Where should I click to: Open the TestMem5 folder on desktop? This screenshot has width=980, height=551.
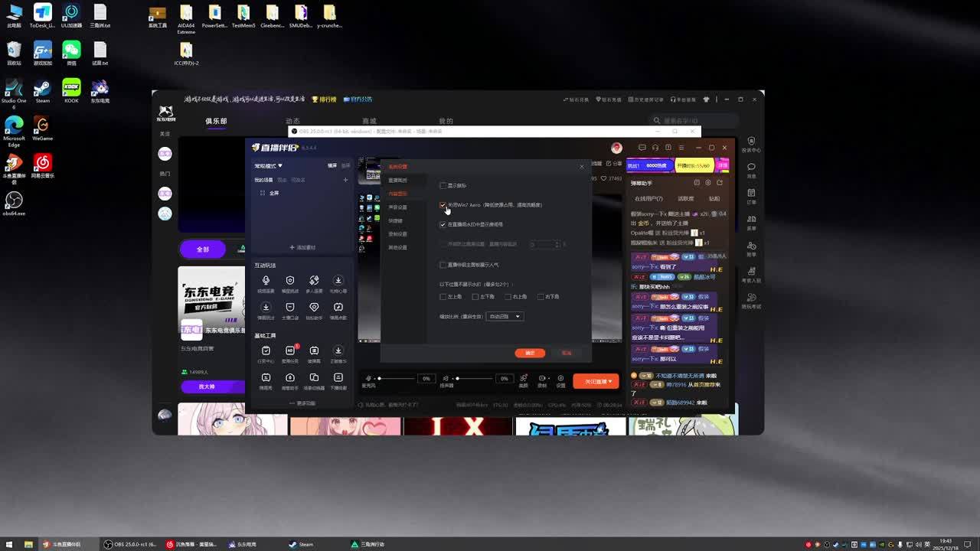(x=243, y=15)
